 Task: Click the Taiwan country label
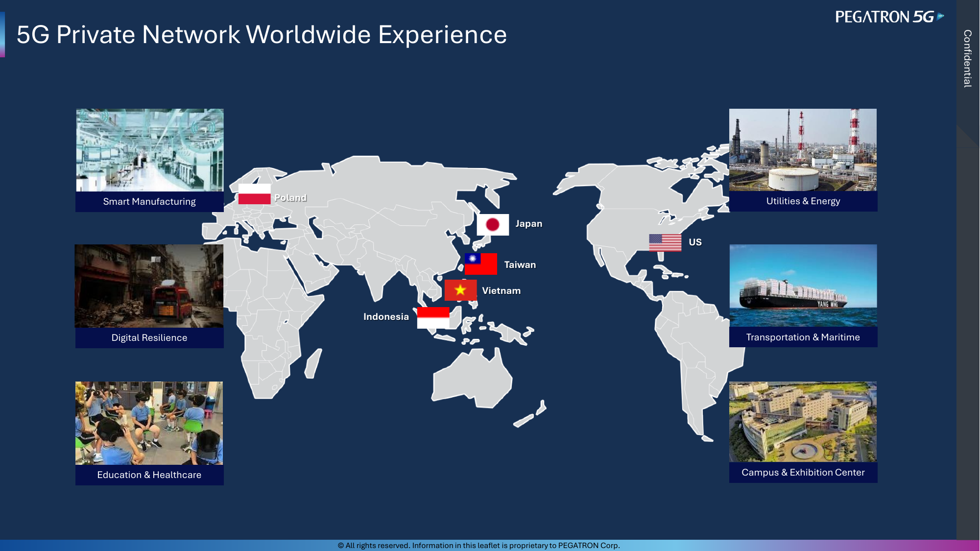[520, 265]
